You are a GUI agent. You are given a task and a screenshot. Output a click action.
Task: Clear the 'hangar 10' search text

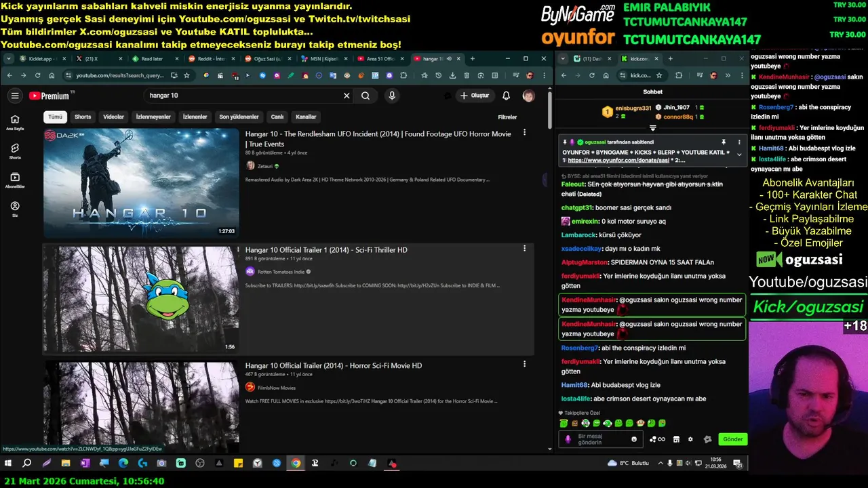pyautogui.click(x=347, y=96)
